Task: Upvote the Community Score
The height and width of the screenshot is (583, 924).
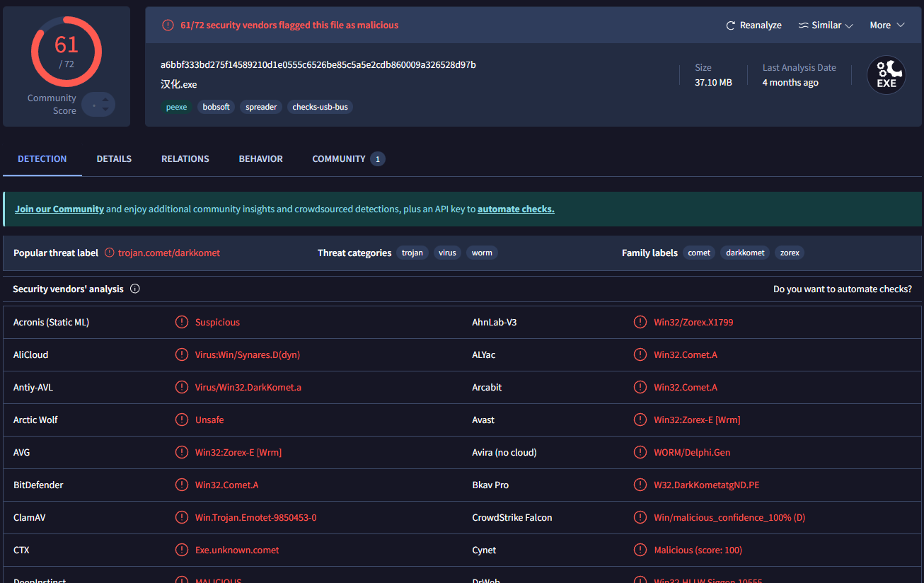Action: pos(105,99)
